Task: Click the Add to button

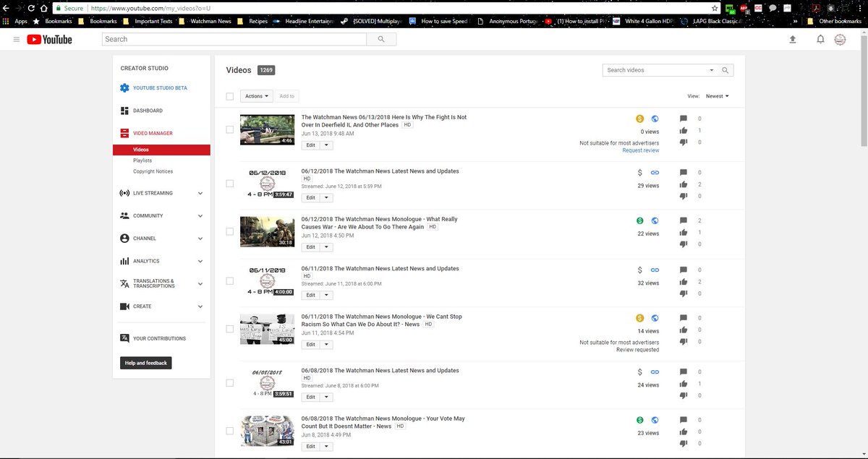Action: coord(287,96)
